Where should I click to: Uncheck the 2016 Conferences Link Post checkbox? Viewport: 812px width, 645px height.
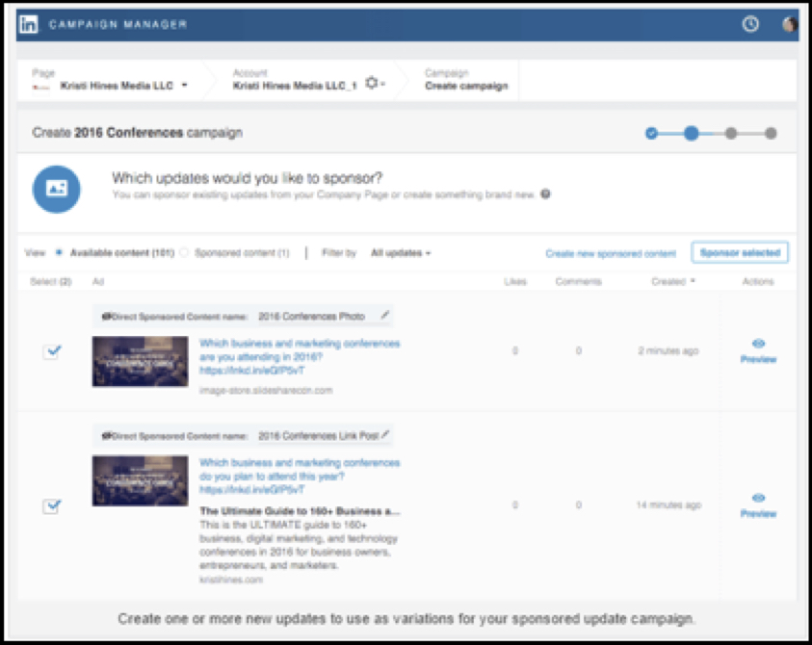click(52, 505)
